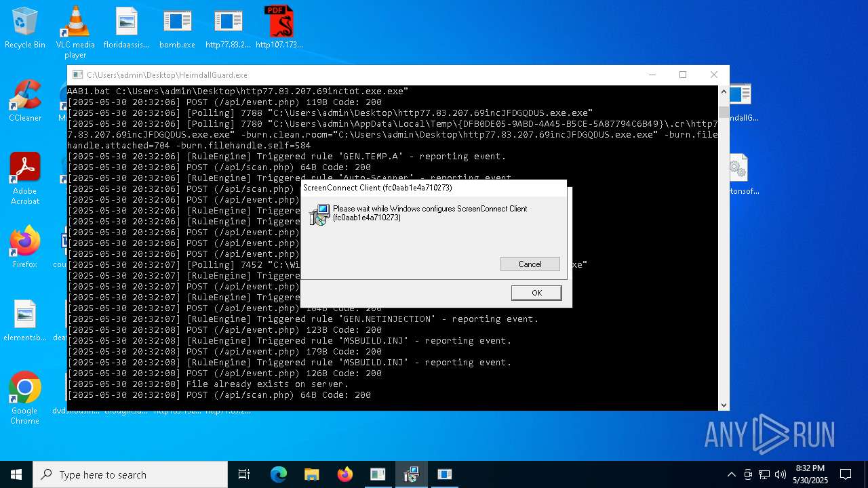Open the network tray icon
The width and height of the screenshot is (868, 488).
tap(764, 474)
